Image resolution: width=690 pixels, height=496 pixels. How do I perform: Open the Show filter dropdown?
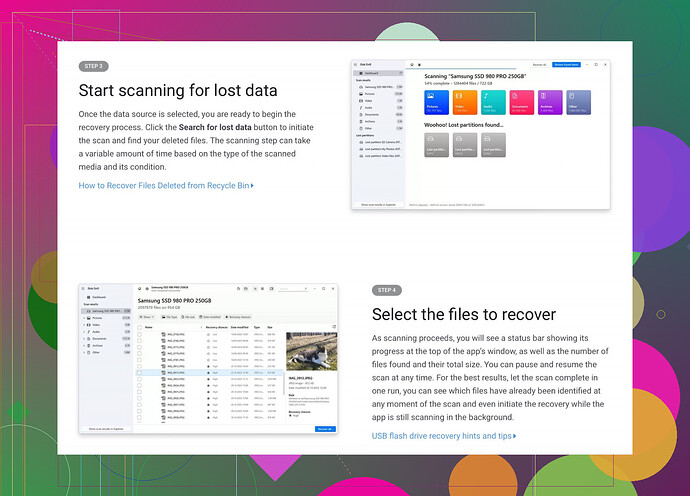(146, 316)
